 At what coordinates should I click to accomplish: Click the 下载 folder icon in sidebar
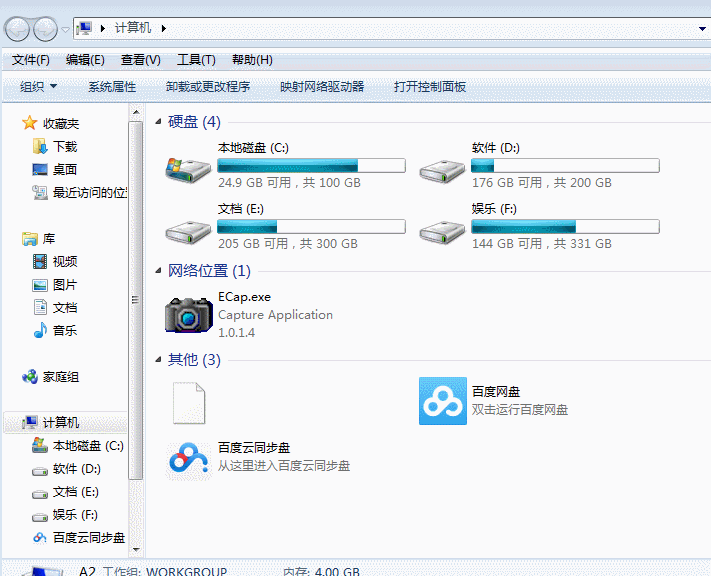pyautogui.click(x=39, y=146)
